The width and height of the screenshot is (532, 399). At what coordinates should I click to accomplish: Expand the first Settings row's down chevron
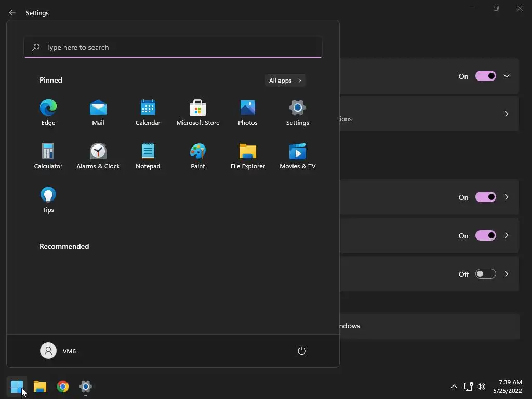507,76
